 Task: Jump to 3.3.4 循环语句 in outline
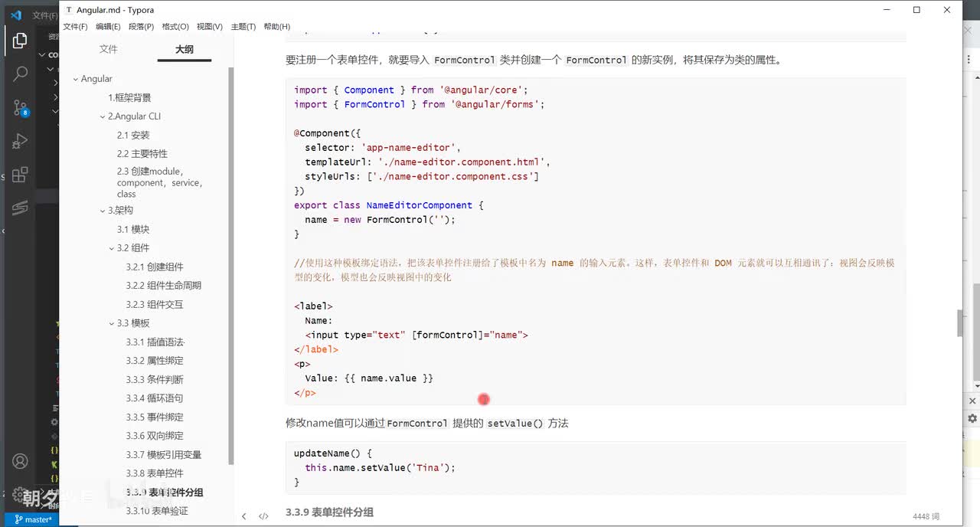(x=155, y=398)
